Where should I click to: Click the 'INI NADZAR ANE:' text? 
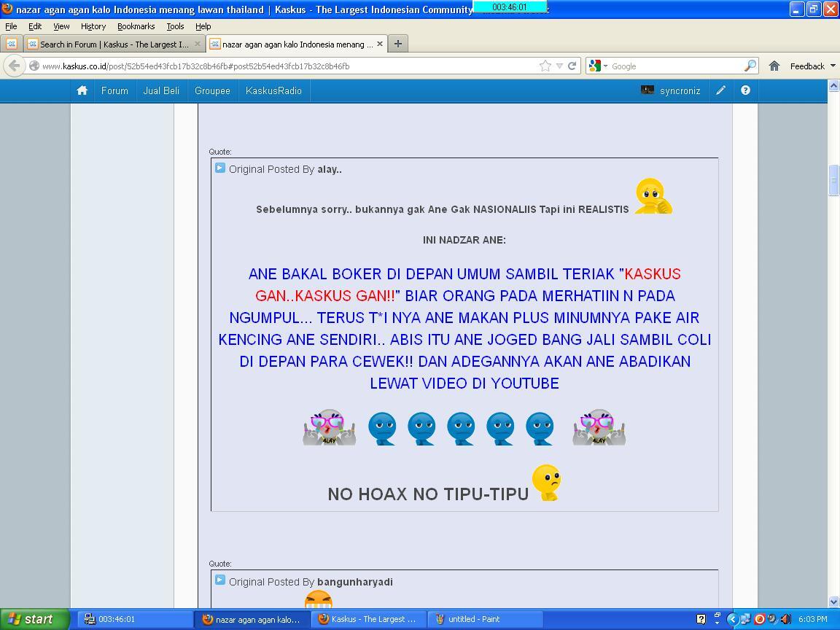(x=464, y=240)
